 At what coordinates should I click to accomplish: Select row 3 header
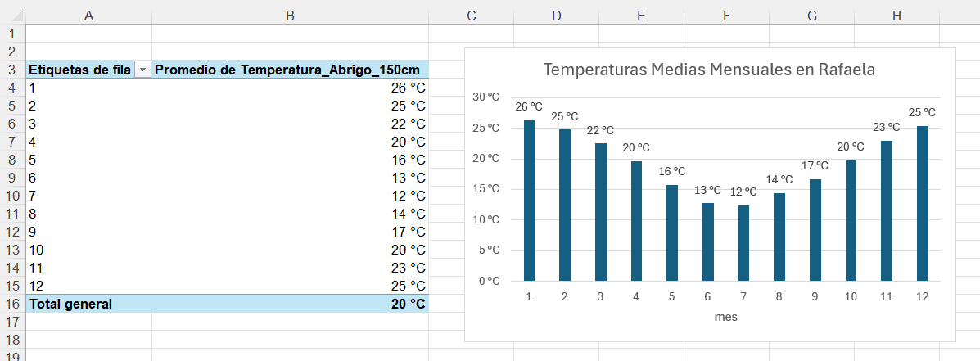click(x=12, y=70)
